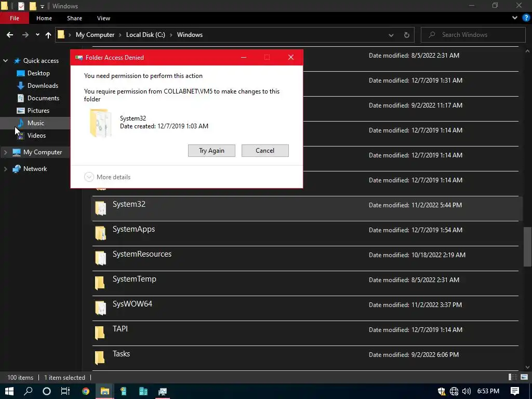Click Windows in the breadcrumb path
Viewport: 532px width, 399px height.
[x=190, y=35]
